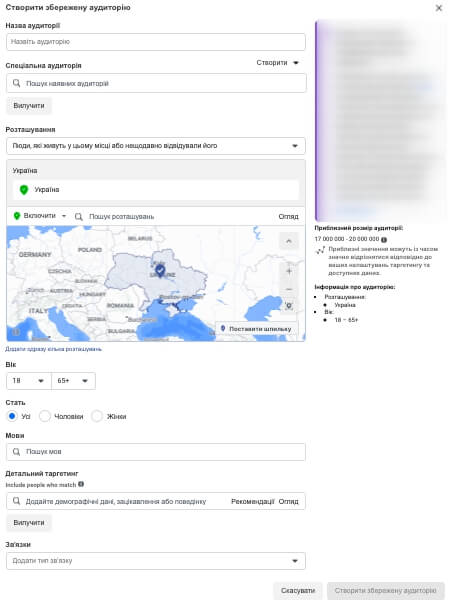Click the map info icon in bottom-left corner

click(x=16, y=332)
